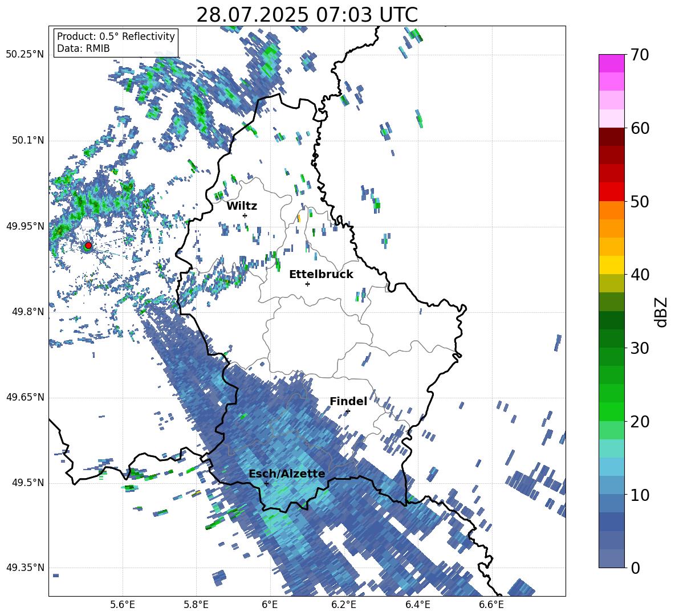Click the 20 colorbar tick label

(640, 422)
